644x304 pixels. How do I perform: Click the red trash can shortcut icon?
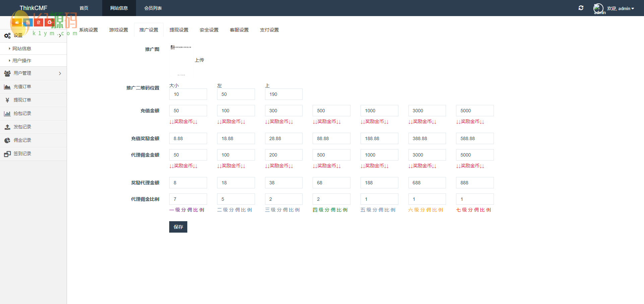[x=39, y=22]
